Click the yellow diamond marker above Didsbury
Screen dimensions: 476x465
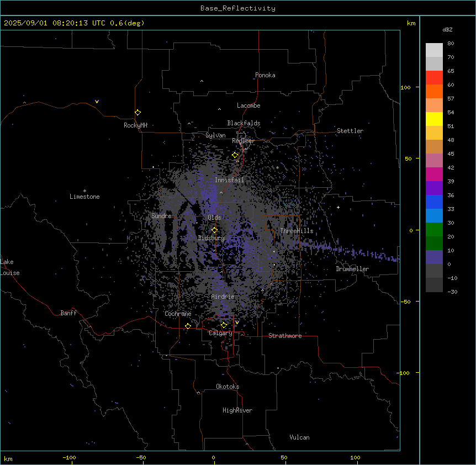[214, 230]
